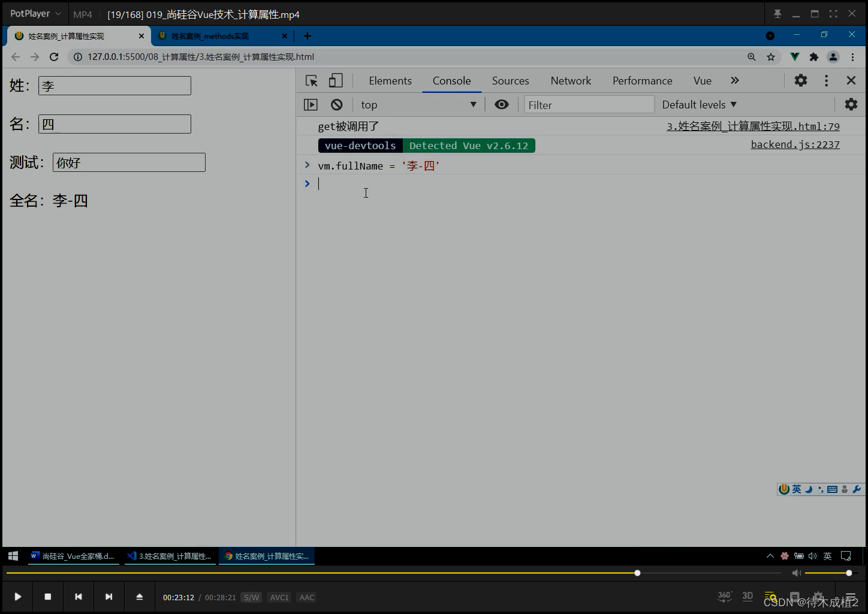This screenshot has height=614, width=868.
Task: Toggle create live expression eye icon
Action: 502,105
